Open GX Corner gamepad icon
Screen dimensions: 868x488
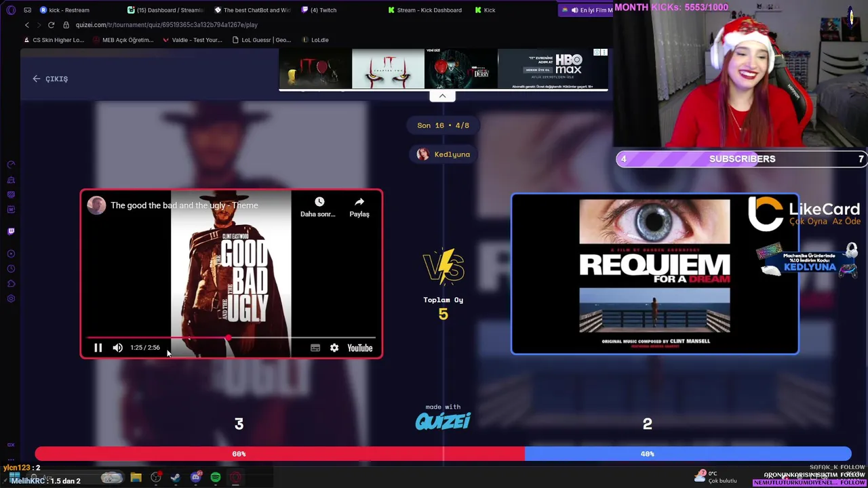[27, 10]
